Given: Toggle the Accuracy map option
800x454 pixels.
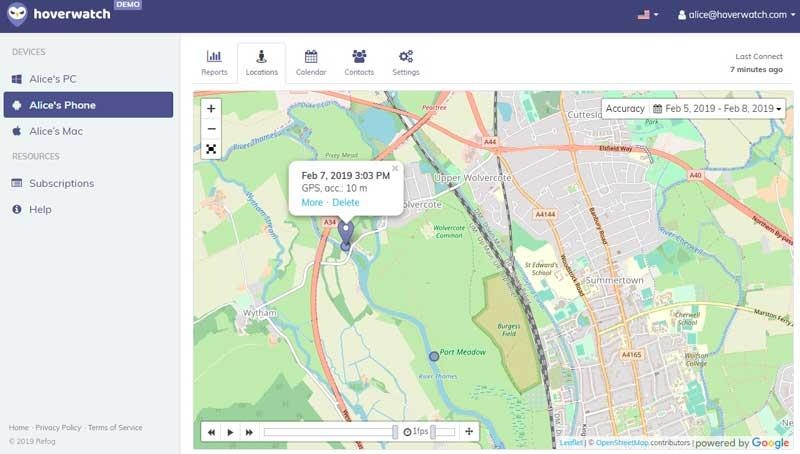Looking at the screenshot, I should coord(625,108).
